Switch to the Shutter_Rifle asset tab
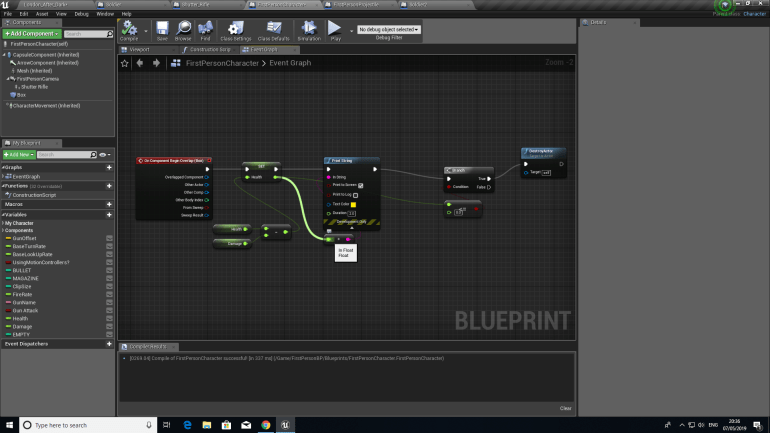The height and width of the screenshot is (433, 770). [x=195, y=4]
